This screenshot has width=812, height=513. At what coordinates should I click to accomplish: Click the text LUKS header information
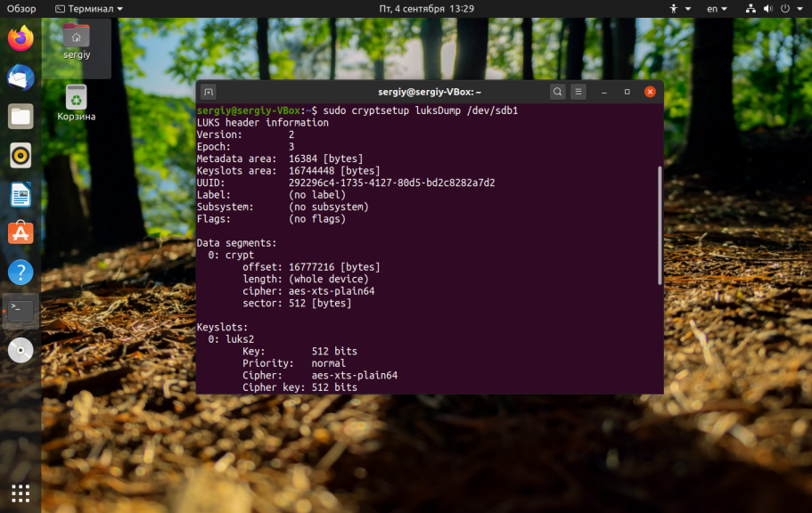coord(263,123)
